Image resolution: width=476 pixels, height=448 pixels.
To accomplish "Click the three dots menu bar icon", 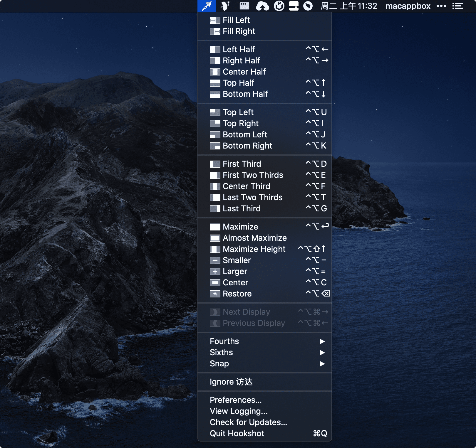I will pos(441,6).
